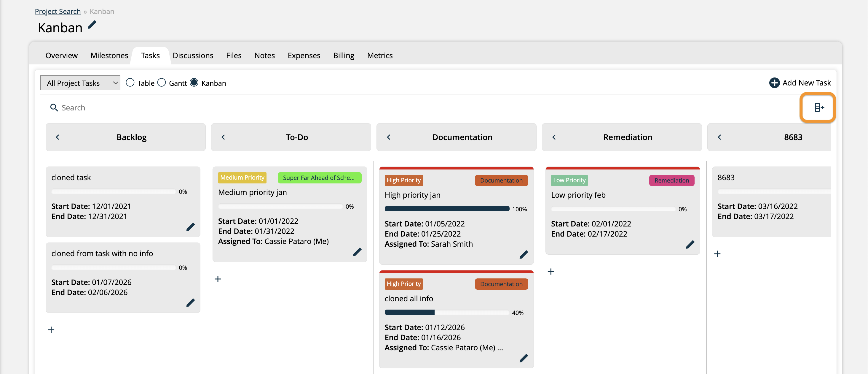Open the Discussions tab
Image resolution: width=868 pixels, height=374 pixels.
[193, 55]
